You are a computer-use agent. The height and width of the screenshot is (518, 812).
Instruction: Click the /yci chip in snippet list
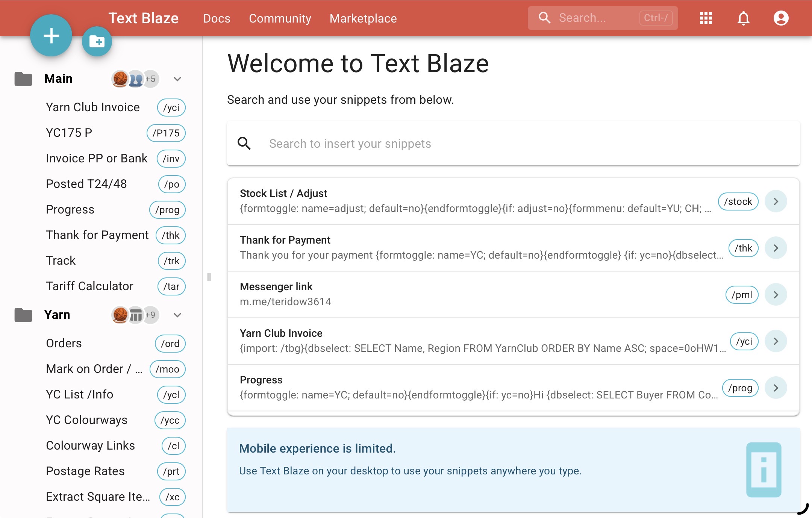coord(744,341)
